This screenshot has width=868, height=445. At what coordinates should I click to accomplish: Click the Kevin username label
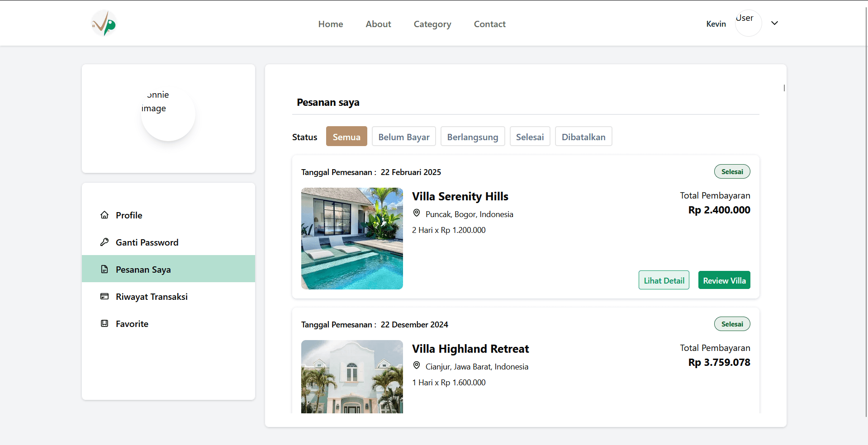716,24
